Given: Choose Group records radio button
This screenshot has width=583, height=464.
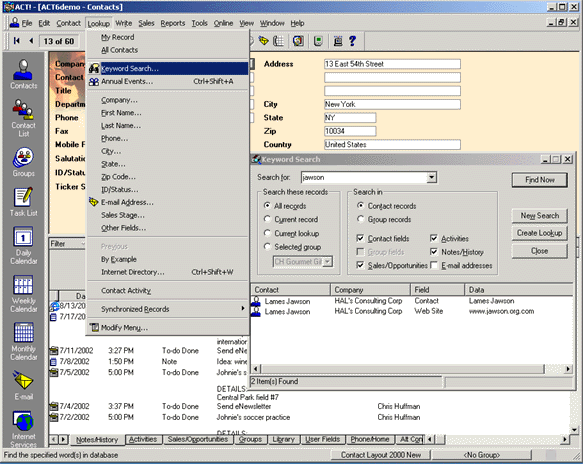Looking at the screenshot, I should 360,219.
